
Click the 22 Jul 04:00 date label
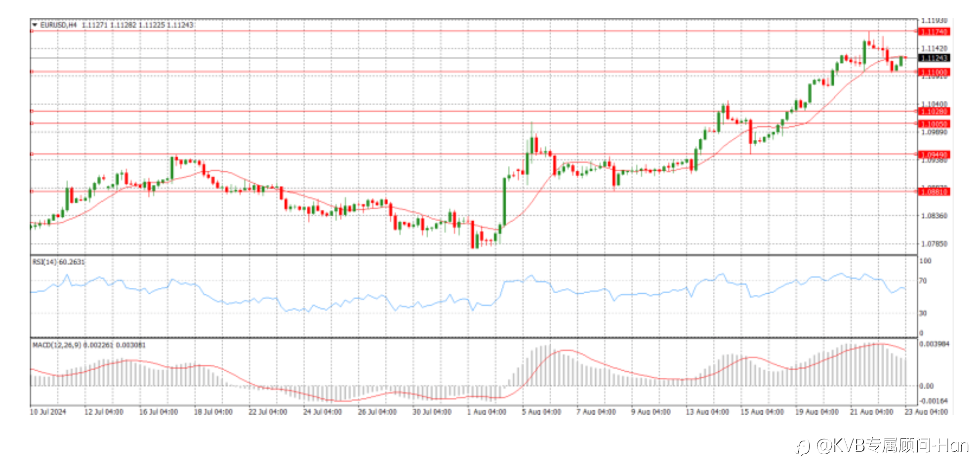268,412
